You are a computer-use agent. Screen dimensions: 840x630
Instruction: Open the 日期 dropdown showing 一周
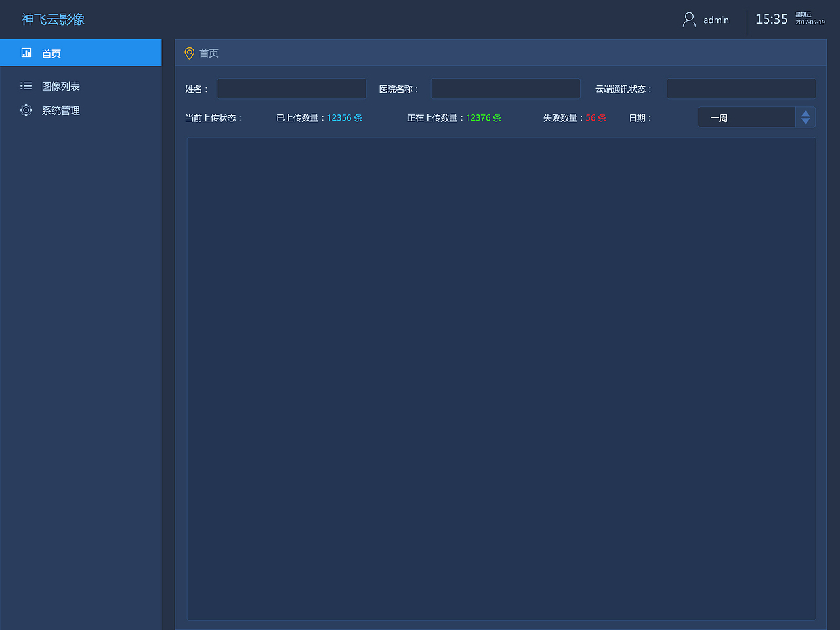coord(757,117)
